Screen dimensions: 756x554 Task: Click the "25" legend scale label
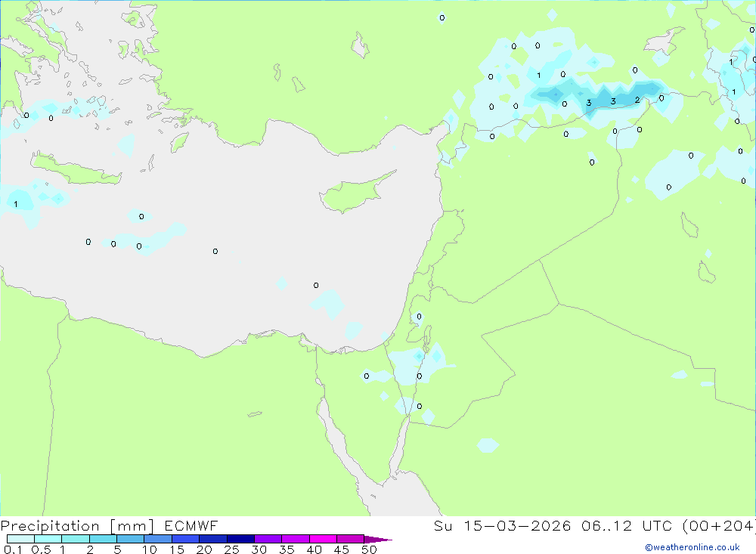pyautogui.click(x=231, y=549)
